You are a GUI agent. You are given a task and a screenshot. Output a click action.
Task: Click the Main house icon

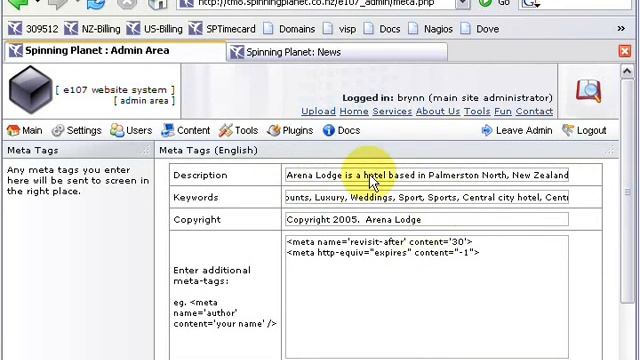pyautogui.click(x=13, y=131)
